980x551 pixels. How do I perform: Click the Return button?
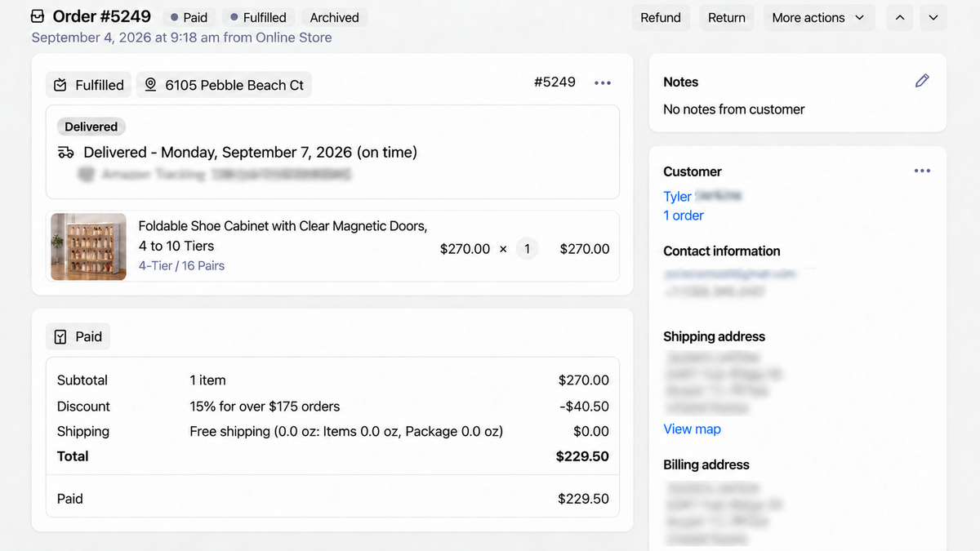pyautogui.click(x=727, y=18)
